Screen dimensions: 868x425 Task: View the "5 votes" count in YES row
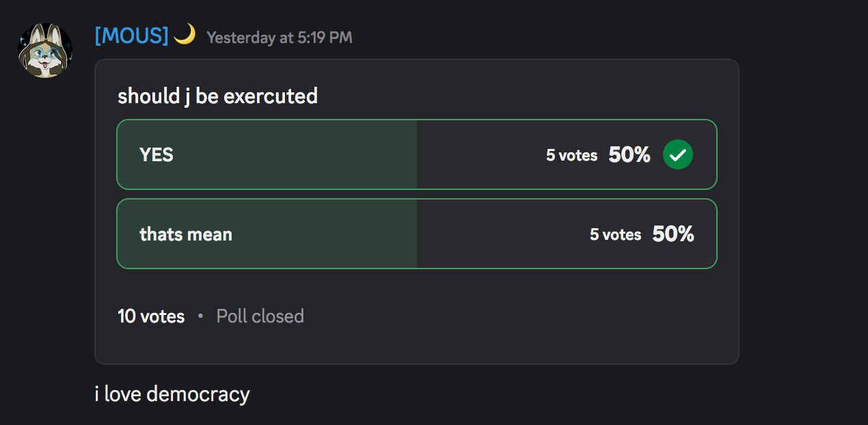point(571,155)
